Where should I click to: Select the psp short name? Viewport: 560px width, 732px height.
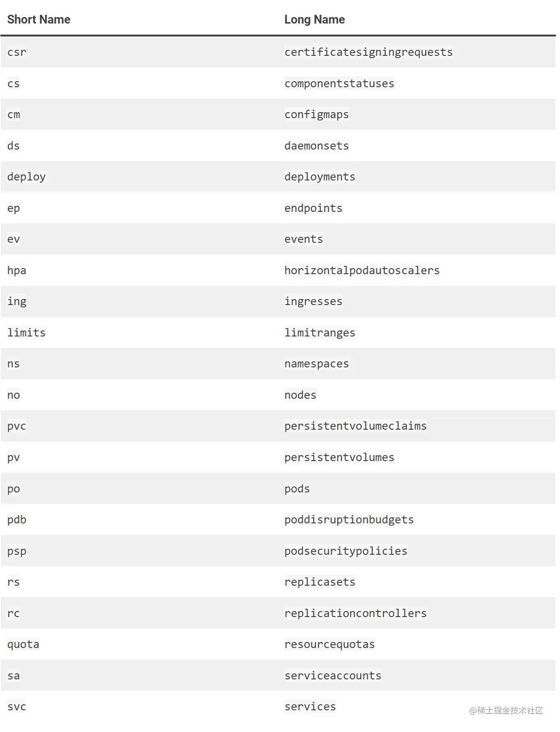17,551
